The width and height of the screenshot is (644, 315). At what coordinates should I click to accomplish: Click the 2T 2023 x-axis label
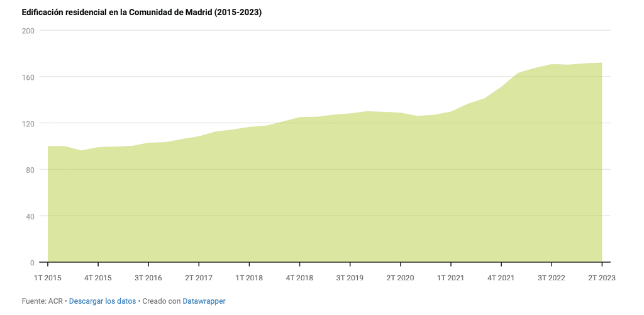[601, 277]
